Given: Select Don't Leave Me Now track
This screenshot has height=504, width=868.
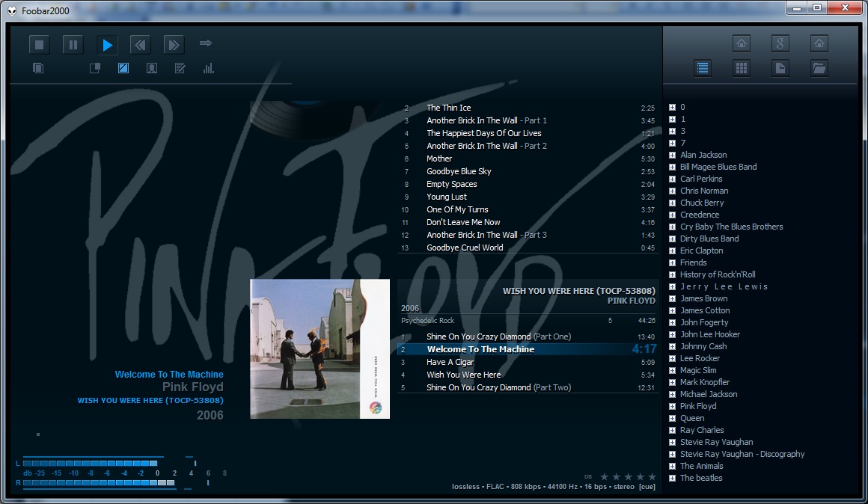Looking at the screenshot, I should [x=528, y=222].
